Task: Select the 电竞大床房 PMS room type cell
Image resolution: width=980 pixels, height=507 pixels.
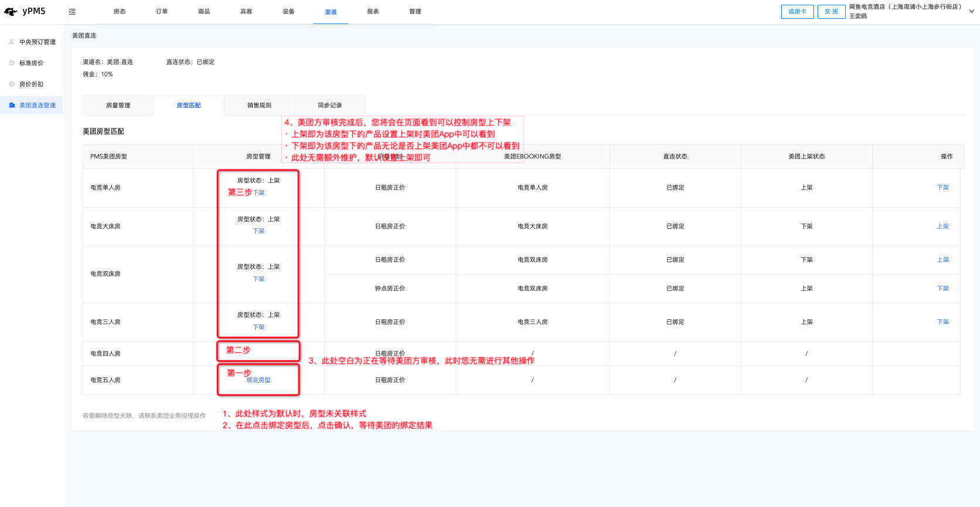Action: point(138,227)
